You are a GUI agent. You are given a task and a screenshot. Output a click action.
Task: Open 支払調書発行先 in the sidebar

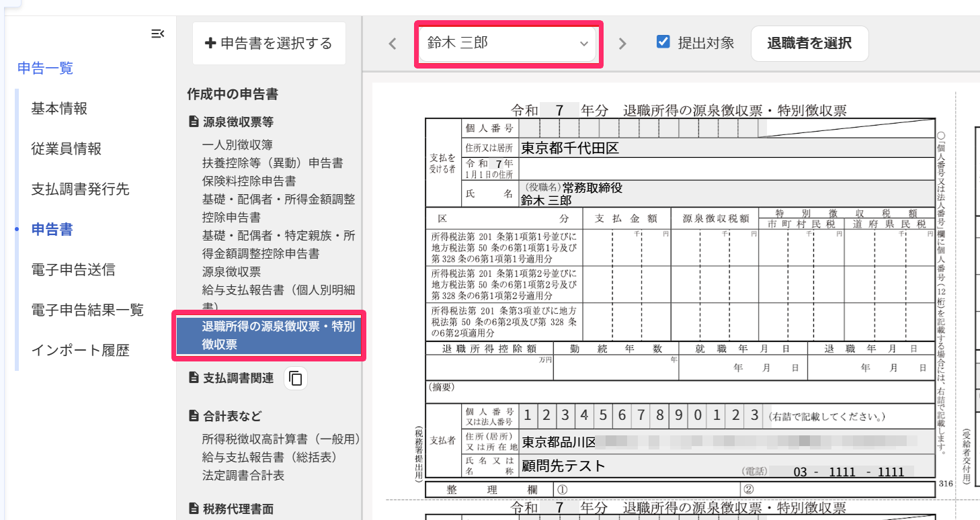point(80,189)
